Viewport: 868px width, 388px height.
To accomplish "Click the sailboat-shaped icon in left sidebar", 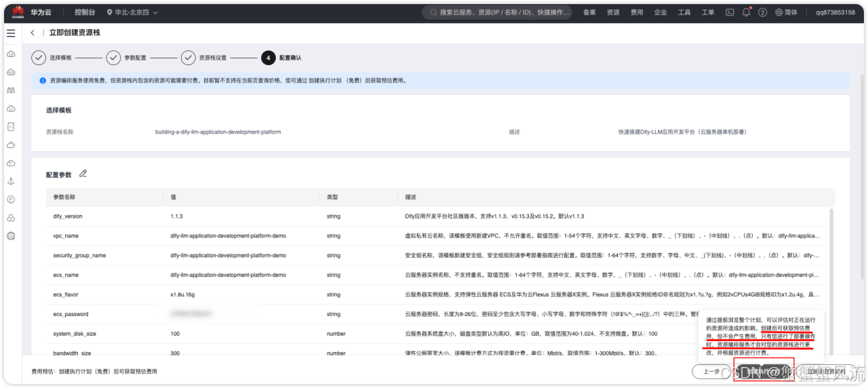I will click(x=11, y=181).
